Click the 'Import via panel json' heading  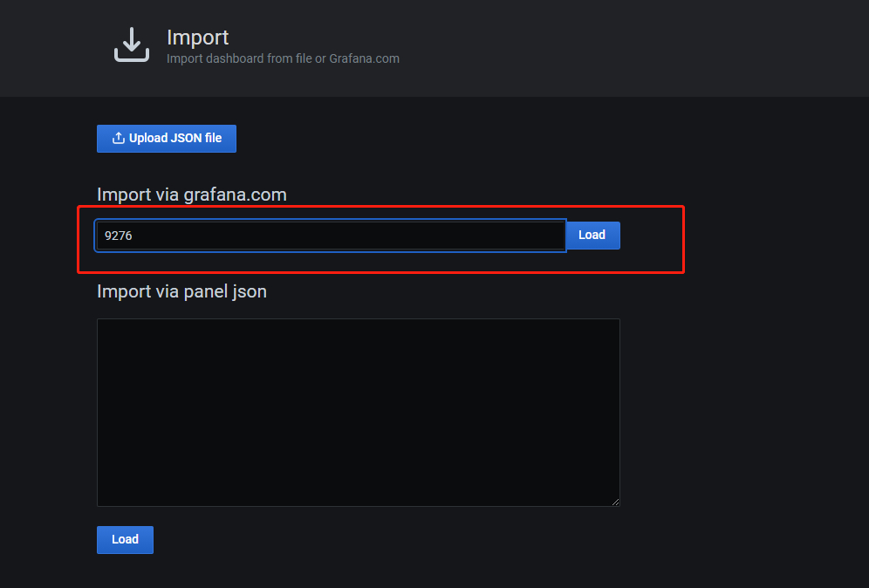pyautogui.click(x=181, y=291)
